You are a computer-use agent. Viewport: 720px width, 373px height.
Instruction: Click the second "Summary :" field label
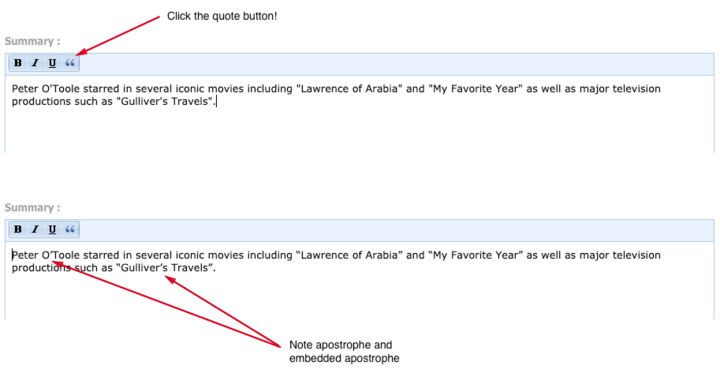pyautogui.click(x=32, y=208)
